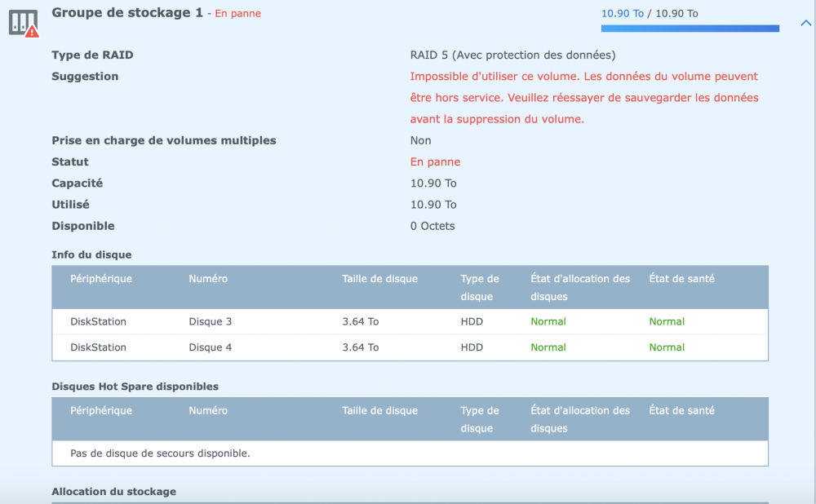This screenshot has width=816, height=504.
Task: Click Numéro header in Hot Spare table
Action: 208,411
